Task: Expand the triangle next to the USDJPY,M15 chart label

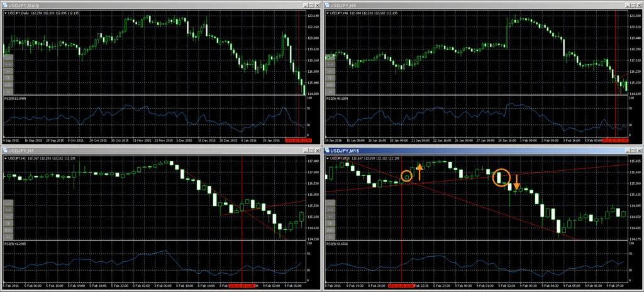Action: [x=327, y=158]
